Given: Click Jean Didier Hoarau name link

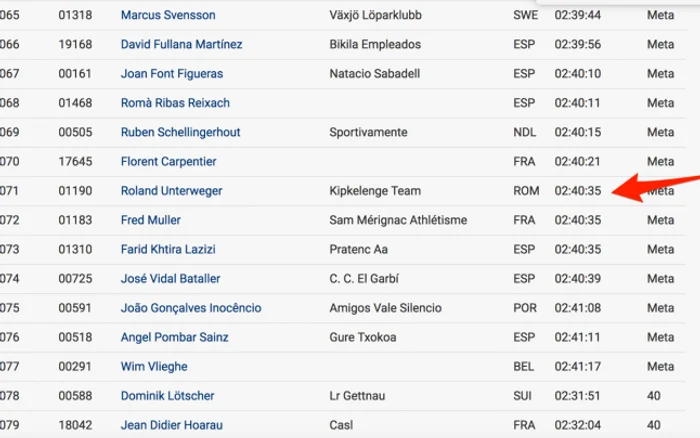Looking at the screenshot, I should coord(171,425).
